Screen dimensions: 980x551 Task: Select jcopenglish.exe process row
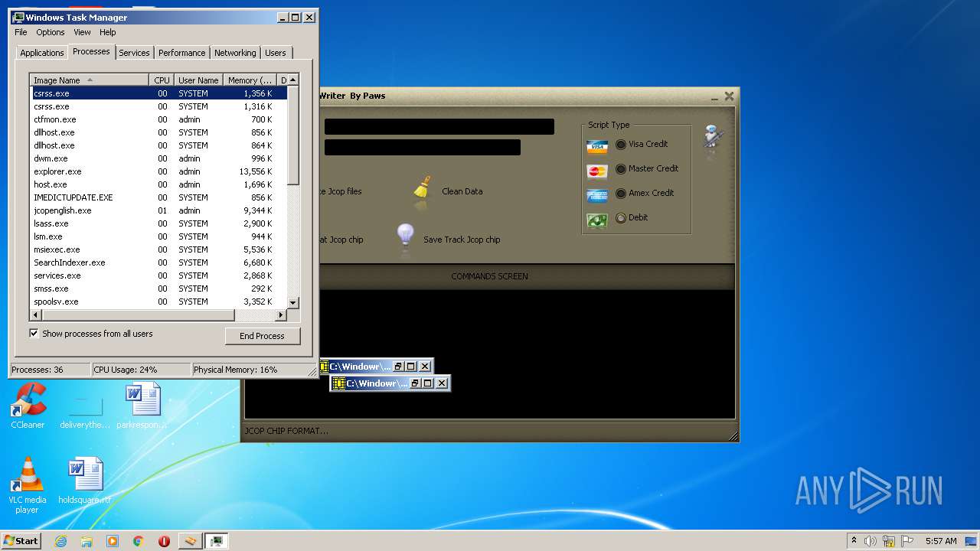[159, 210]
